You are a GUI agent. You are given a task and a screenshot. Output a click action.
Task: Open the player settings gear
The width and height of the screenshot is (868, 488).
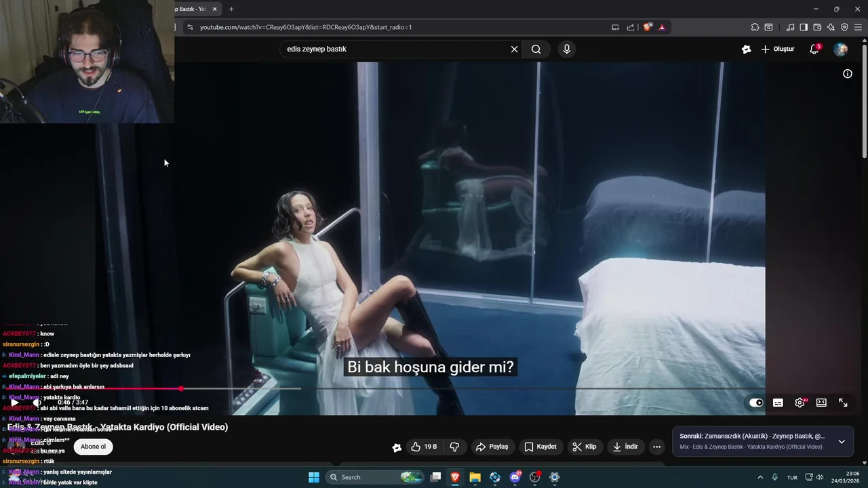[x=800, y=403]
